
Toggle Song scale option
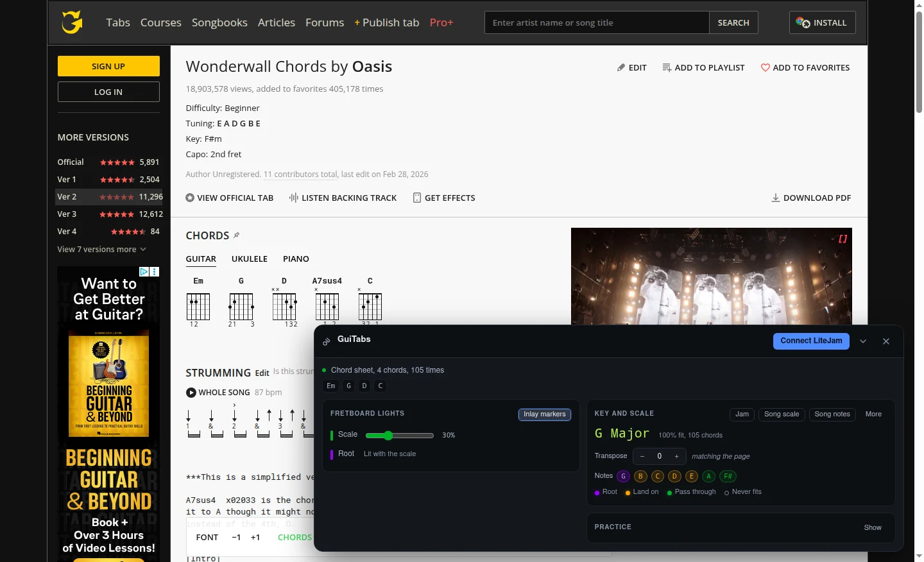[782, 414]
